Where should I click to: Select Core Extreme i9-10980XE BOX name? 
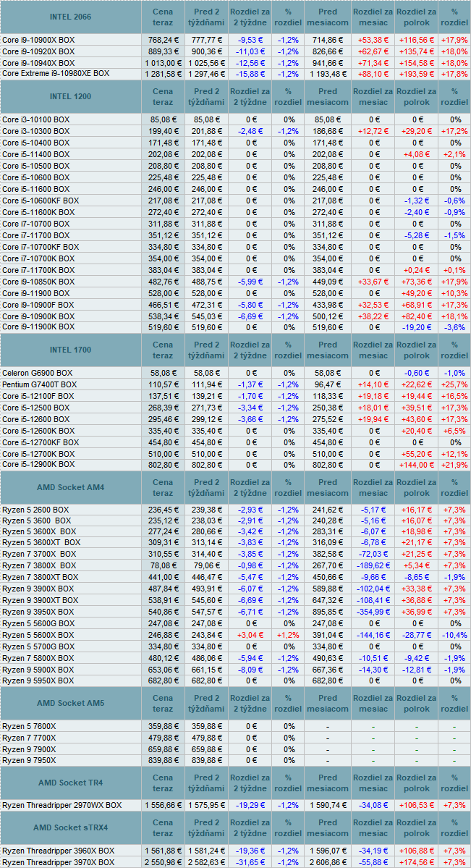pos(56,73)
